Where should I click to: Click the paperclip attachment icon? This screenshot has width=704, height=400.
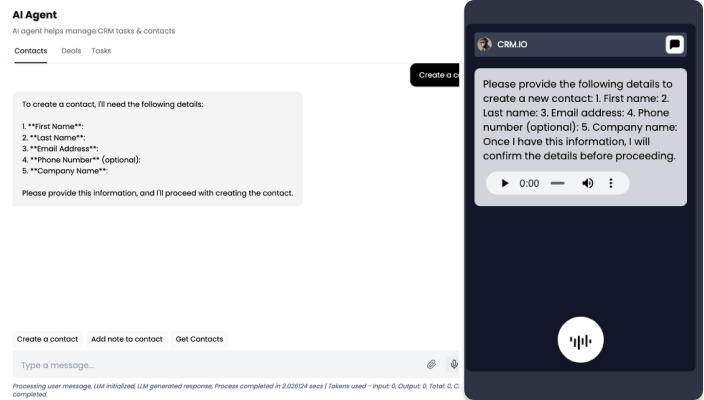pyautogui.click(x=432, y=365)
